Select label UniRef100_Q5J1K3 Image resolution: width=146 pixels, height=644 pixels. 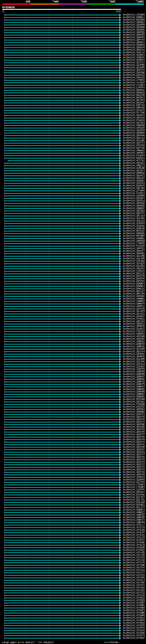pyautogui.click(x=134, y=216)
